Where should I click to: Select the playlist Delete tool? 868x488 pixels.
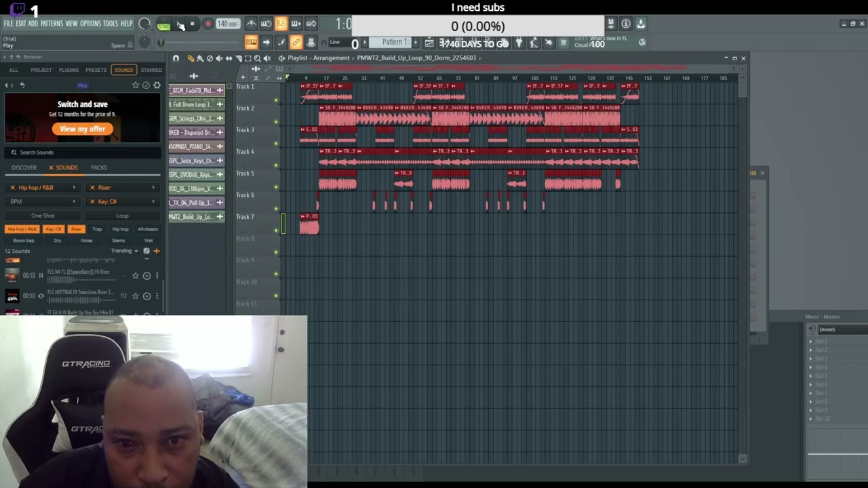coord(210,58)
